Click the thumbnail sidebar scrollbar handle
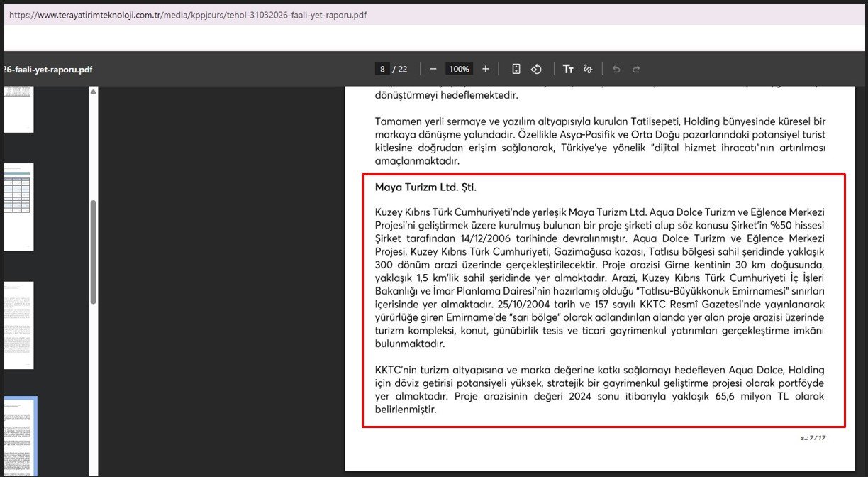868x477 pixels. pos(93,252)
